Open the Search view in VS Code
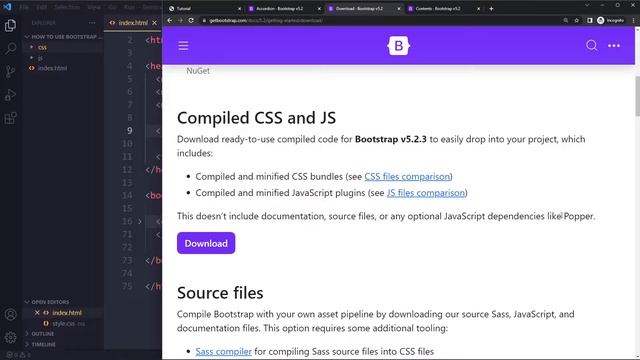Screen dimensions: 640x360 point(10,49)
